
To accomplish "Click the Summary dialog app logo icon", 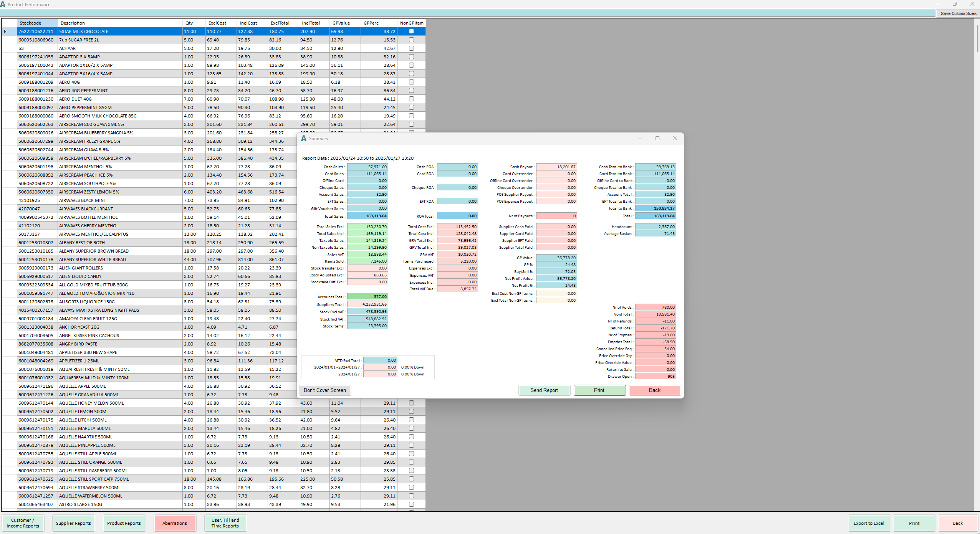I will [x=304, y=139].
